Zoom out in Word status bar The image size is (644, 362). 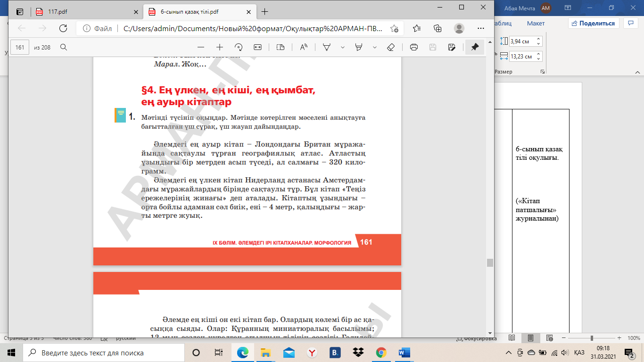(563, 338)
